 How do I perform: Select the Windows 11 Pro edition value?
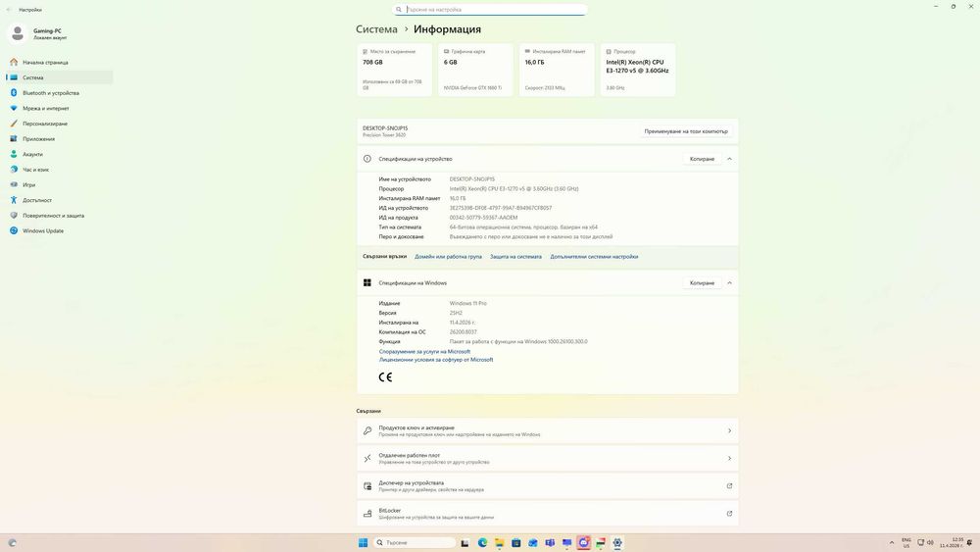tap(468, 303)
